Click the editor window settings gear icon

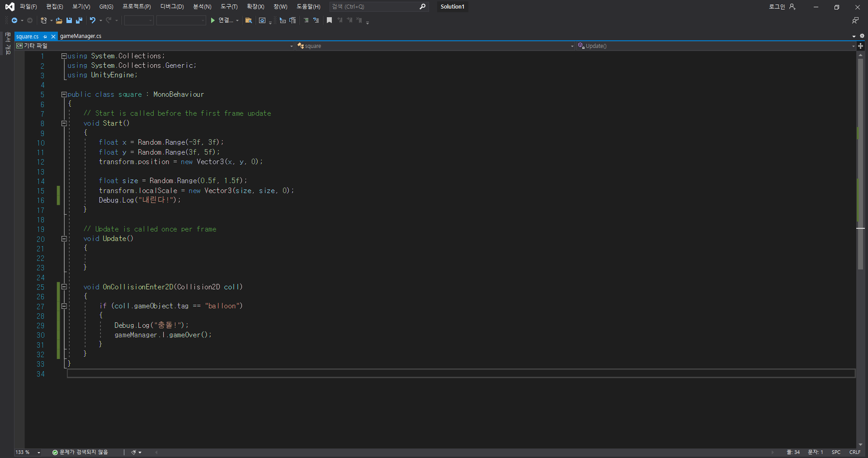pos(862,36)
